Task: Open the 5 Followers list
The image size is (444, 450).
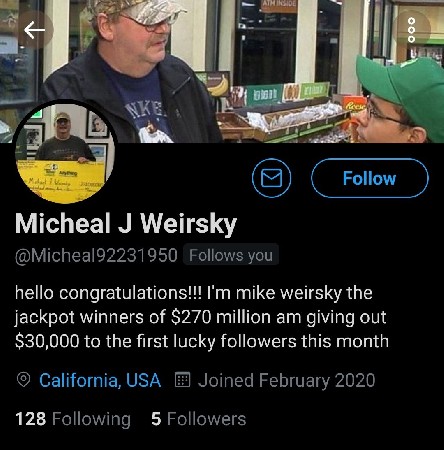Action: tap(198, 419)
